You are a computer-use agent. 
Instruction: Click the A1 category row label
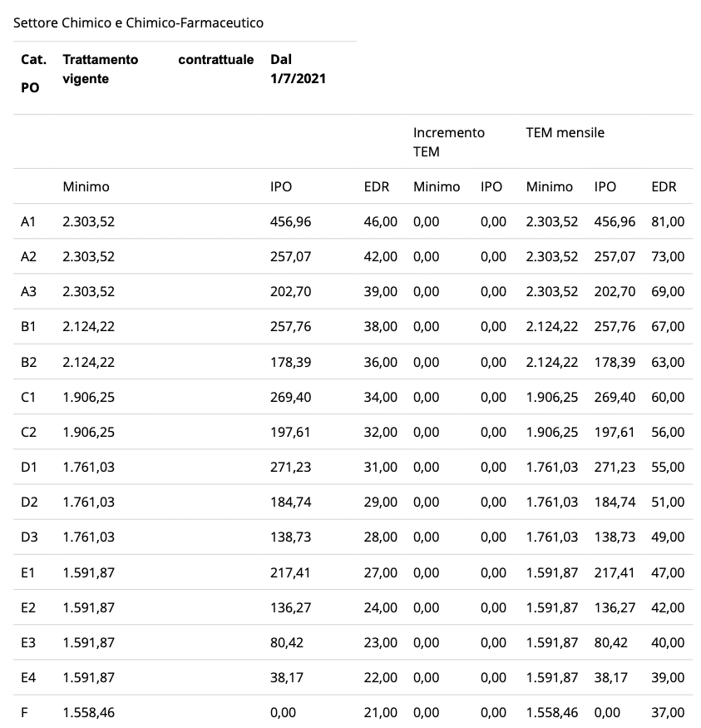pos(28,221)
